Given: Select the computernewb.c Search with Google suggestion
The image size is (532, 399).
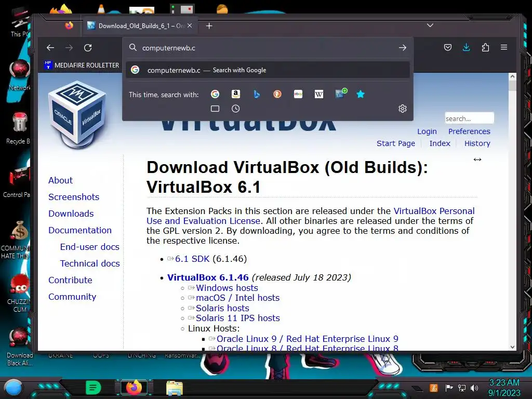Looking at the screenshot, I should [268, 70].
